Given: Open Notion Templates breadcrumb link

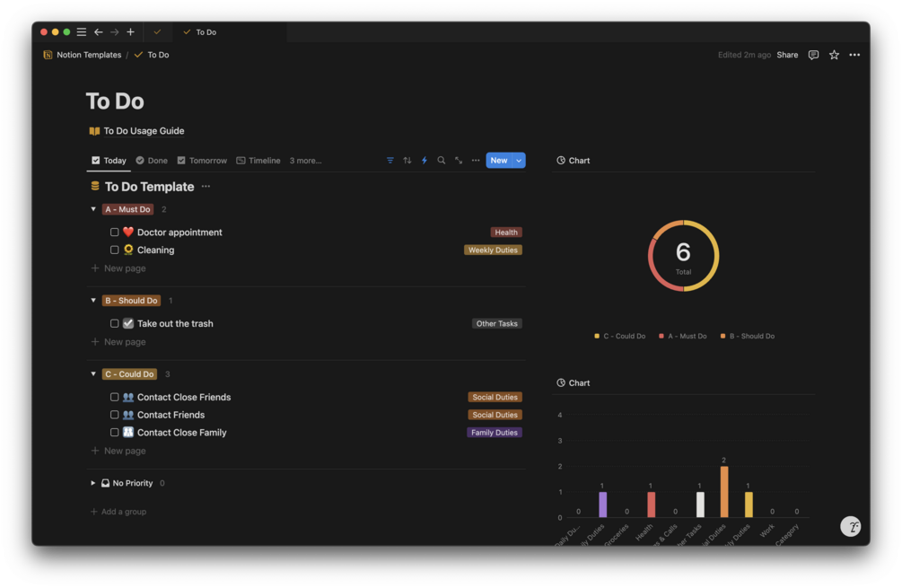Looking at the screenshot, I should click(x=89, y=55).
